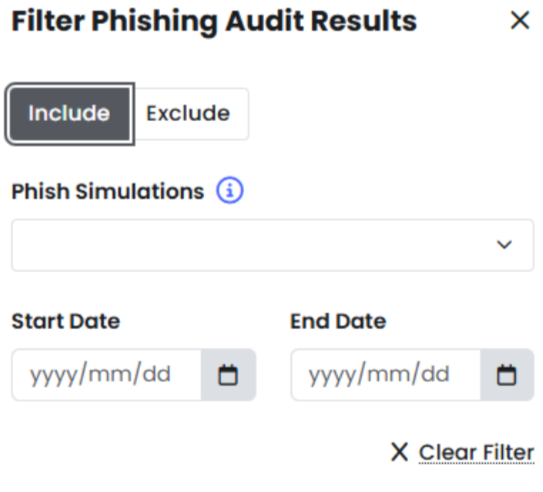
Task: Click inside the Start Date yyyy/mm/dd field
Action: [107, 375]
